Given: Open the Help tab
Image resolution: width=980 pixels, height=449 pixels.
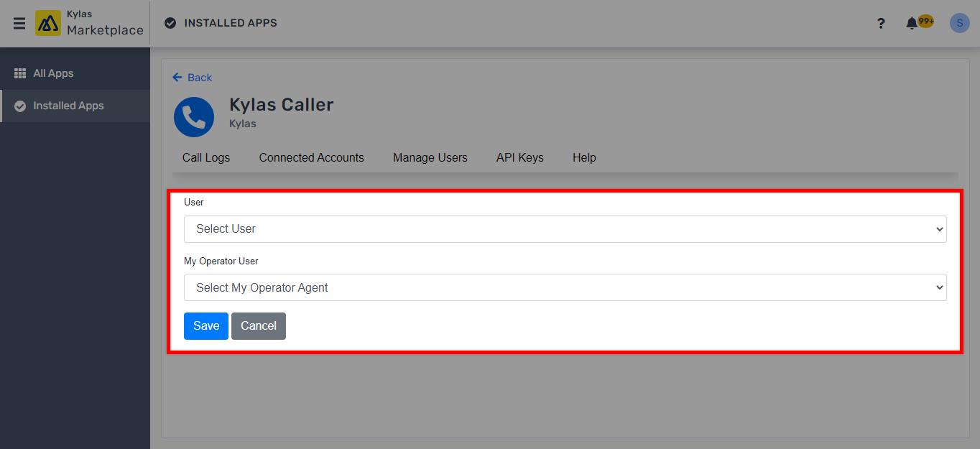Looking at the screenshot, I should point(584,157).
